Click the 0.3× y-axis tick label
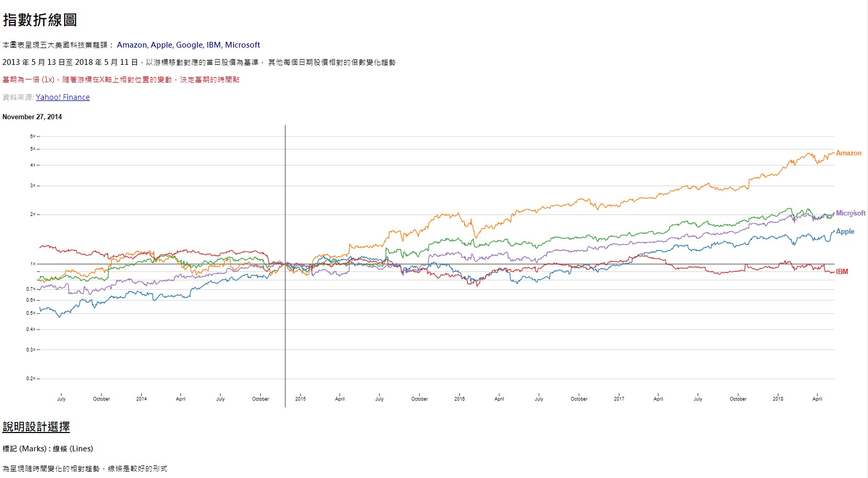This screenshot has height=478, width=868. tap(31, 350)
